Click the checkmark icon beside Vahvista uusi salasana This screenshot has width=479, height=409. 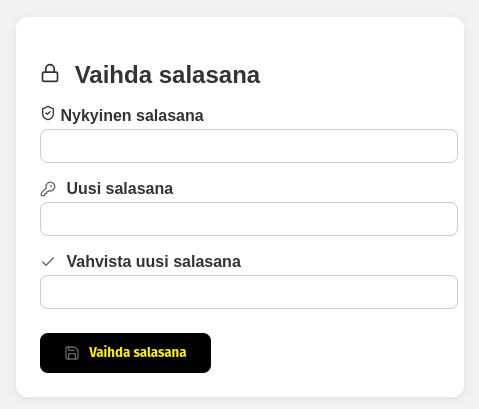48,262
